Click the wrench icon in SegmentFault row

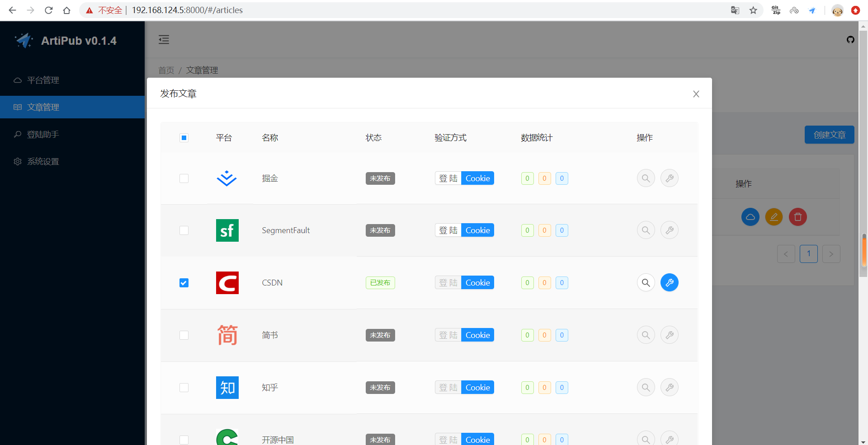(670, 230)
